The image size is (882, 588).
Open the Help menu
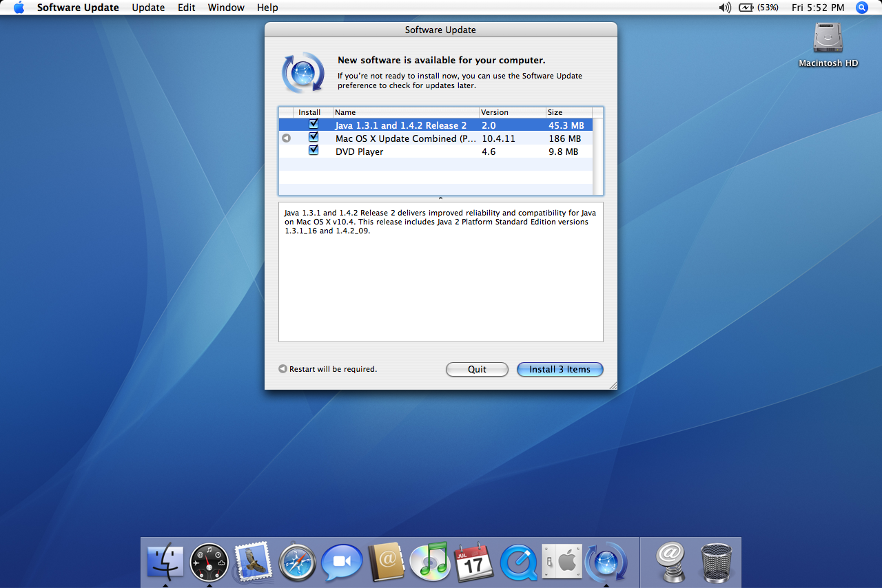[x=267, y=8]
